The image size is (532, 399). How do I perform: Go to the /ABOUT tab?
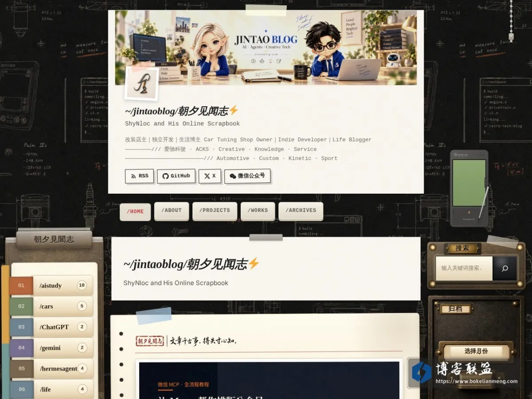click(172, 211)
